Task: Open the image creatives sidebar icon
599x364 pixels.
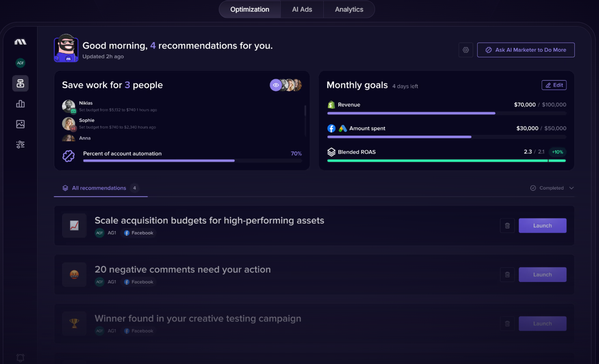Action: click(x=20, y=124)
